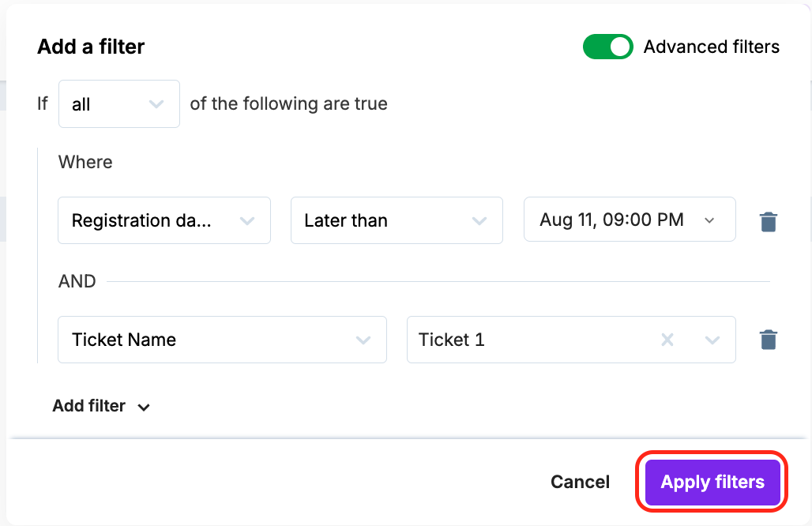
Task: Click the Ticket 1 value text
Action: (452, 340)
